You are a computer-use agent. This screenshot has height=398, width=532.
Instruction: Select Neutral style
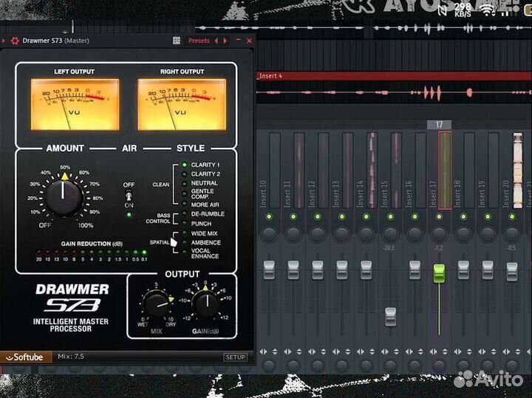[x=185, y=184]
